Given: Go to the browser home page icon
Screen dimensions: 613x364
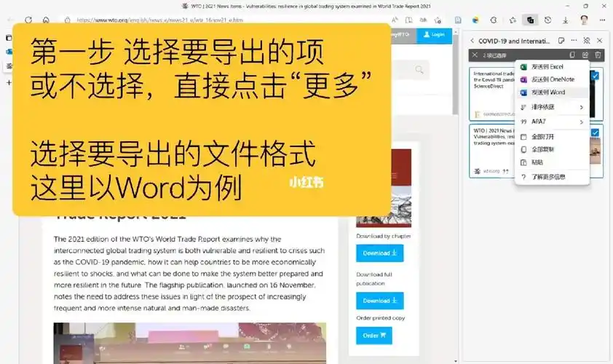Looking at the screenshot, I should pyautogui.click(x=46, y=20).
